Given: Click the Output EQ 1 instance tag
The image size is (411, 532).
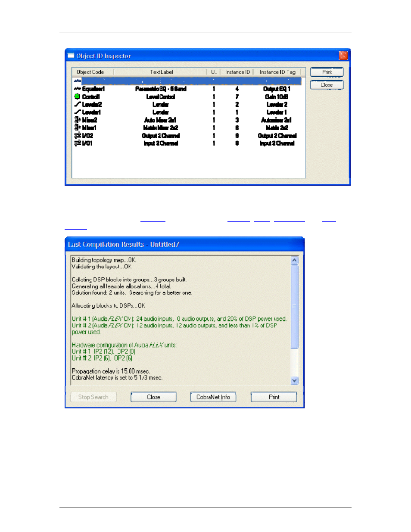Looking at the screenshot, I should [277, 89].
